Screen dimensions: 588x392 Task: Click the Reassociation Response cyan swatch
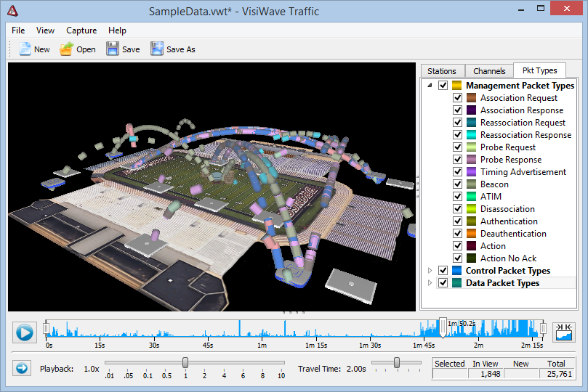coord(471,135)
